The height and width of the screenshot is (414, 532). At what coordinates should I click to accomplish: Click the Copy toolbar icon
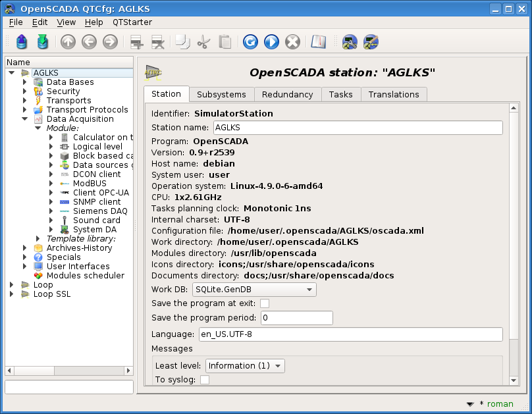182,42
